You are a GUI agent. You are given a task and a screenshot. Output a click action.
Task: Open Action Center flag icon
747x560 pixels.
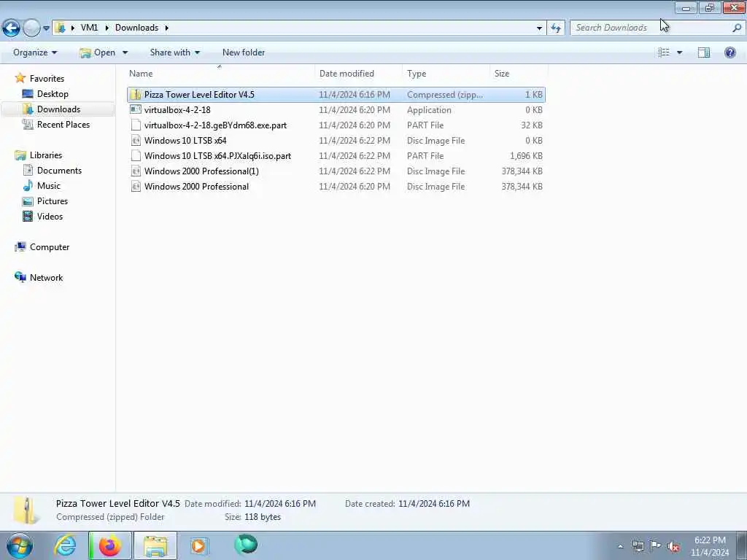(656, 546)
